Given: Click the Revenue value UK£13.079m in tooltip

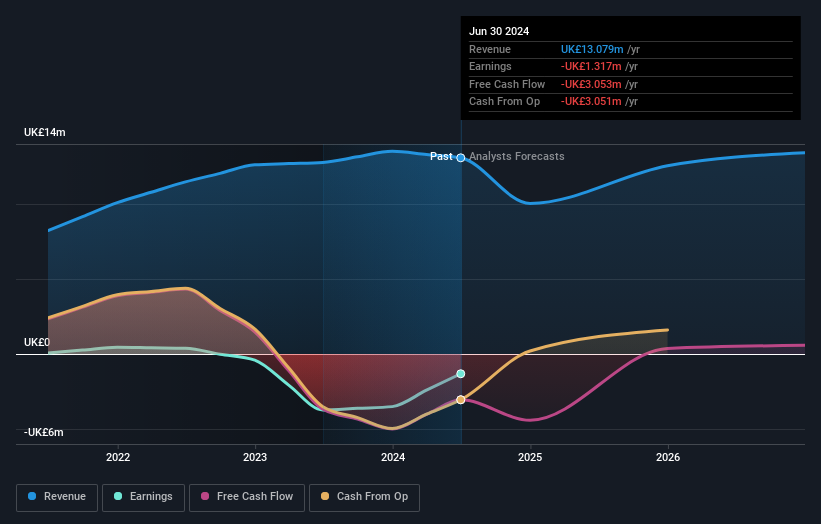Looking at the screenshot, I should coord(592,49).
